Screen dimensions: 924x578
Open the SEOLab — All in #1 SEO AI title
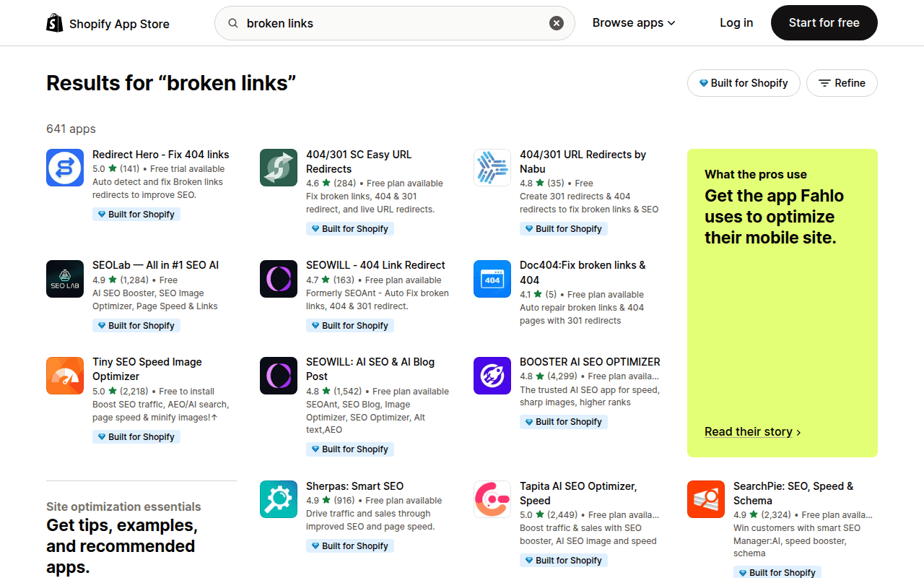coord(156,265)
